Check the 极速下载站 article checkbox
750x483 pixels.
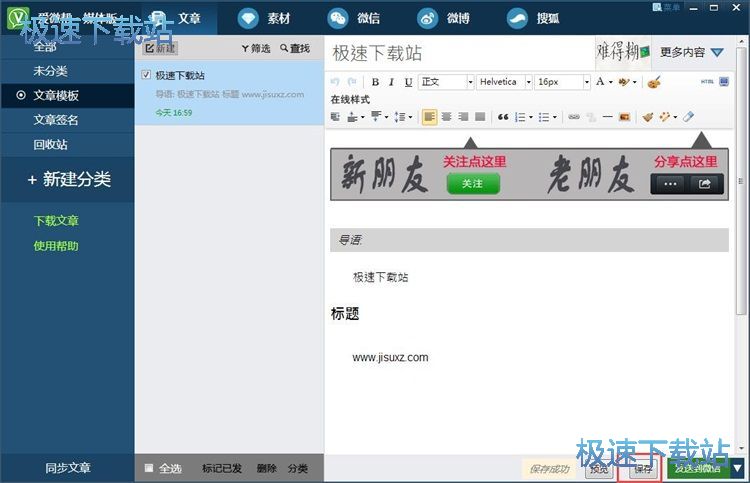146,75
